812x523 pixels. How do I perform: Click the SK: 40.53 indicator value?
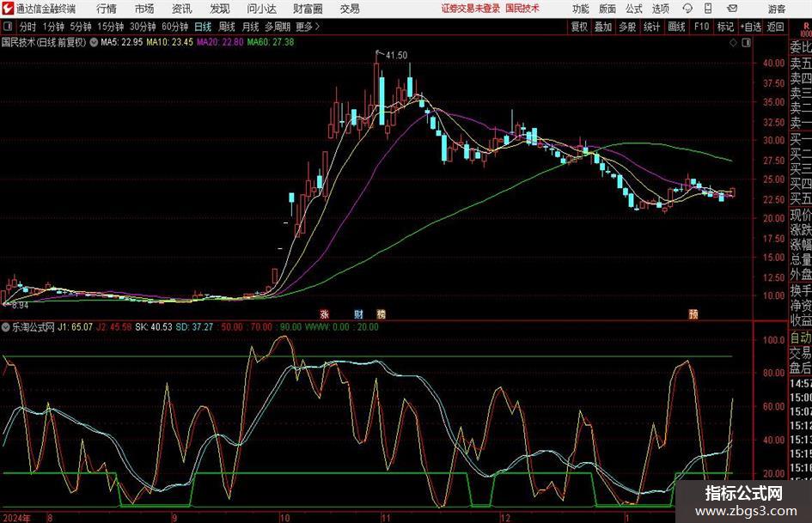tap(153, 327)
